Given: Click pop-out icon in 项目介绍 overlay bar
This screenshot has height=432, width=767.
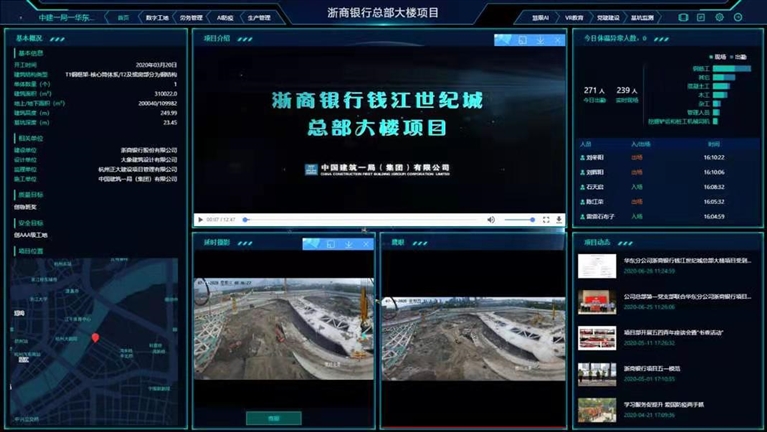Looking at the screenshot, I should coord(522,40).
